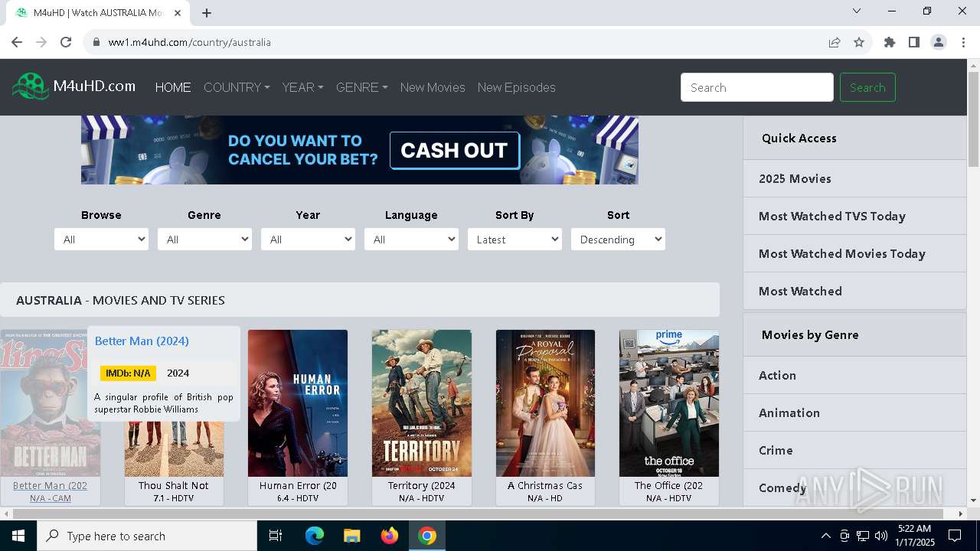Viewport: 980px width, 551px height.
Task: Open Better Man (2024) tooltip title link
Action: click(142, 341)
